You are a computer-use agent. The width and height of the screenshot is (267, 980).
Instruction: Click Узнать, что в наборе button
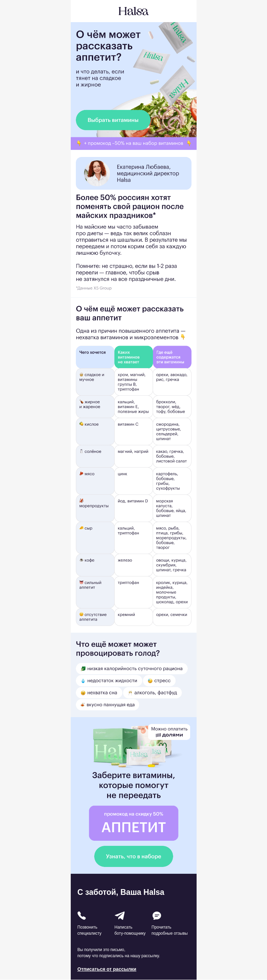(x=134, y=856)
